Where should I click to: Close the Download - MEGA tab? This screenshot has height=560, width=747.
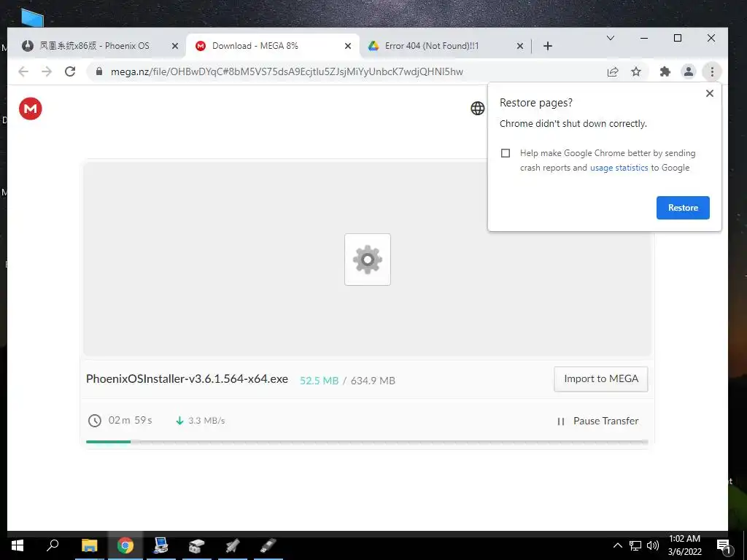[x=348, y=46]
